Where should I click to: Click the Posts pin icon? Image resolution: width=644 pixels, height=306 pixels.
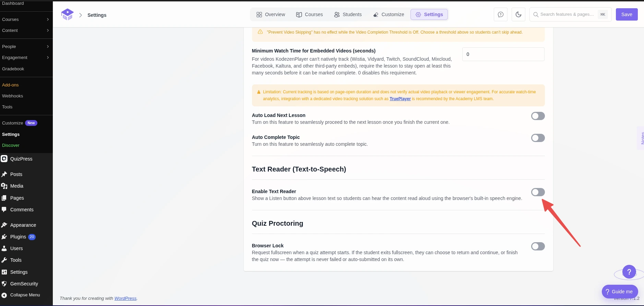(x=4, y=174)
